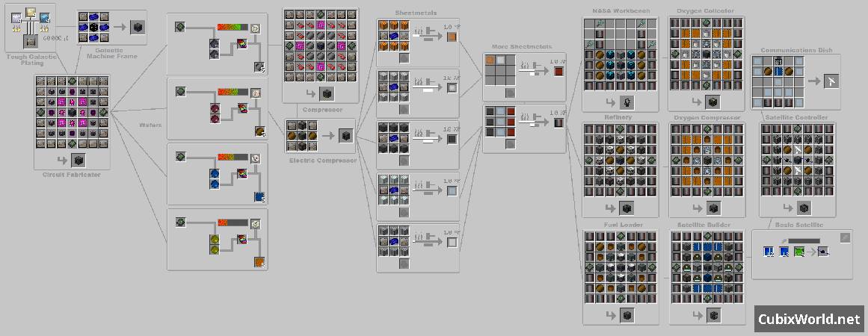Click the Satellite Controller heading
This screenshot has height=336, width=868.
point(795,117)
